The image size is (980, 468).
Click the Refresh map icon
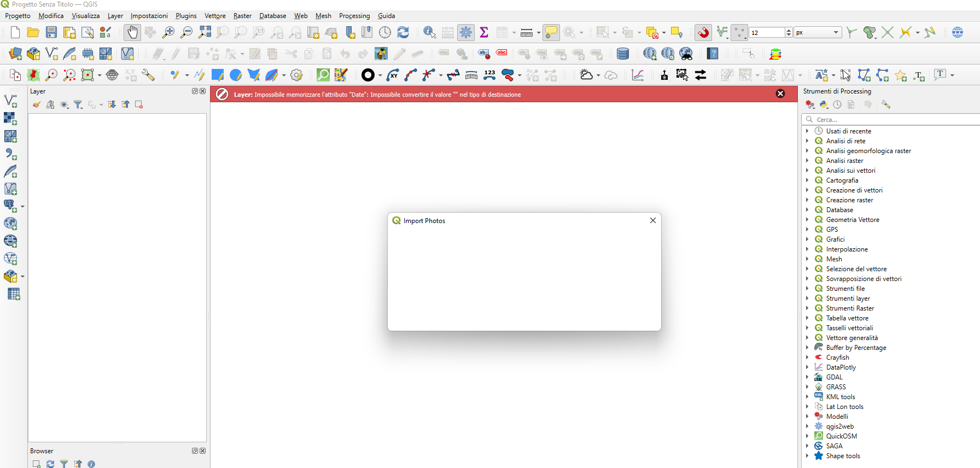pyautogui.click(x=403, y=32)
